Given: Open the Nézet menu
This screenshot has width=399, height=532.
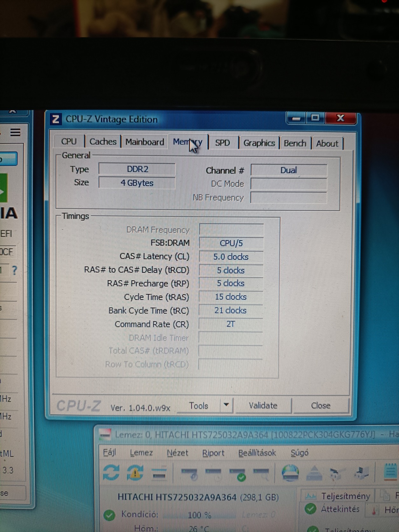Looking at the screenshot, I should [x=178, y=453].
